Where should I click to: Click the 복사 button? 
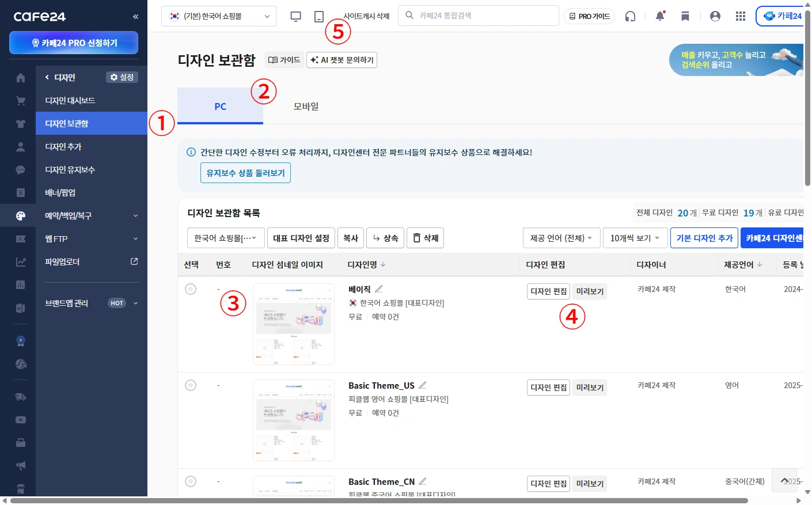[351, 238]
